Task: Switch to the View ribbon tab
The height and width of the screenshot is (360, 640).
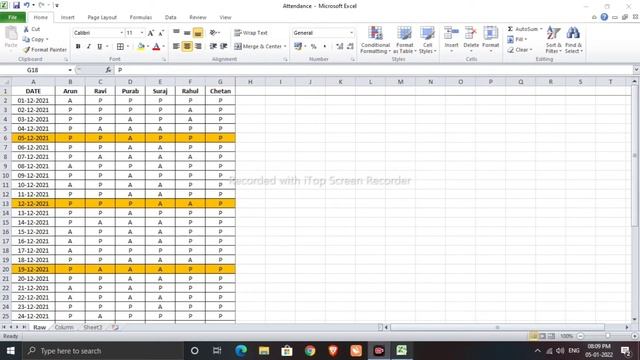Action: (x=225, y=18)
